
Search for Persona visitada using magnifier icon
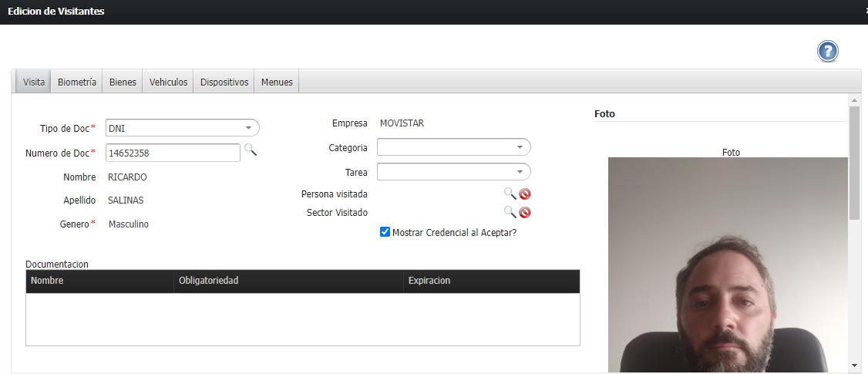510,194
